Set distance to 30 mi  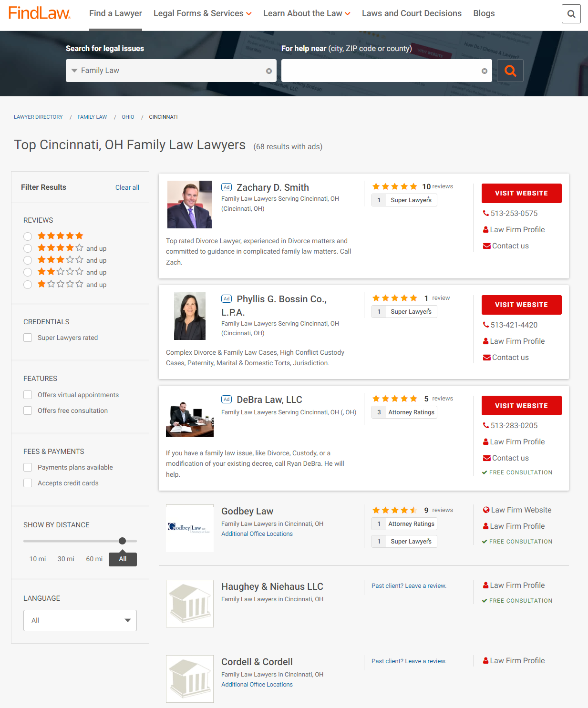[66, 559]
